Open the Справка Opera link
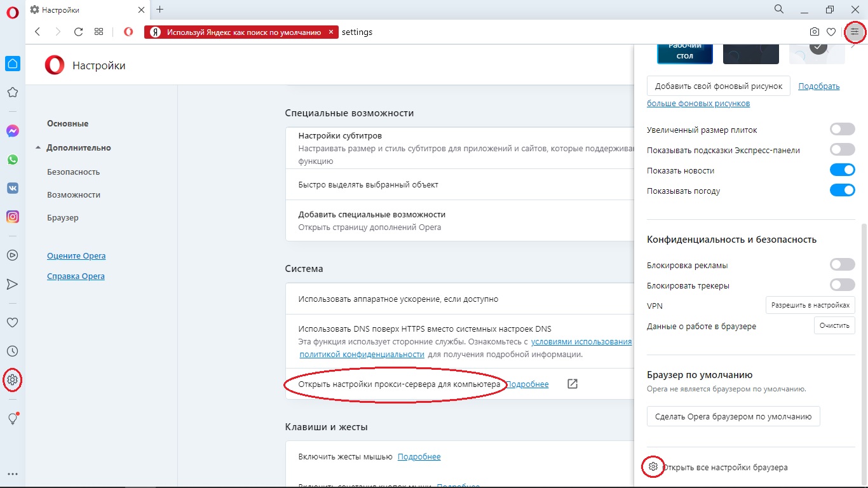This screenshot has height=488, width=868. coord(76,276)
